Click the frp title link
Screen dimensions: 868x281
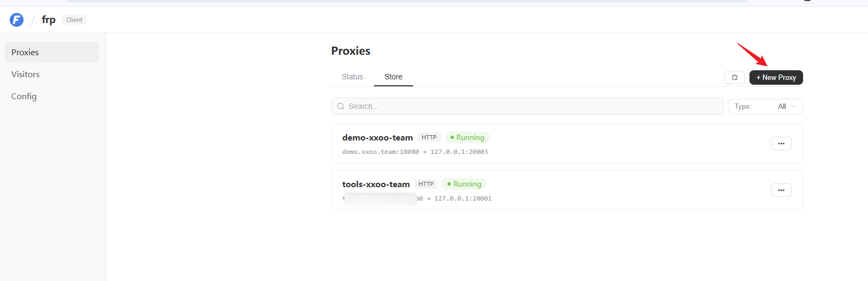tap(49, 20)
